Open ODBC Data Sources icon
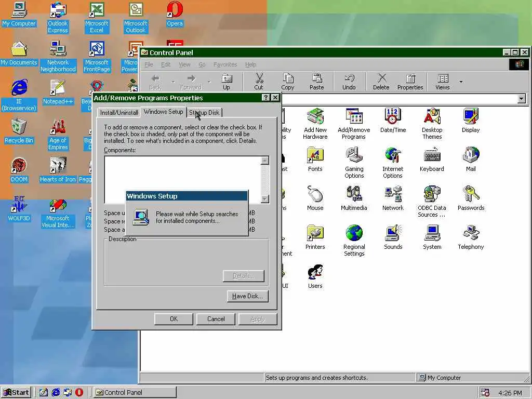532x399 pixels. 432,202
